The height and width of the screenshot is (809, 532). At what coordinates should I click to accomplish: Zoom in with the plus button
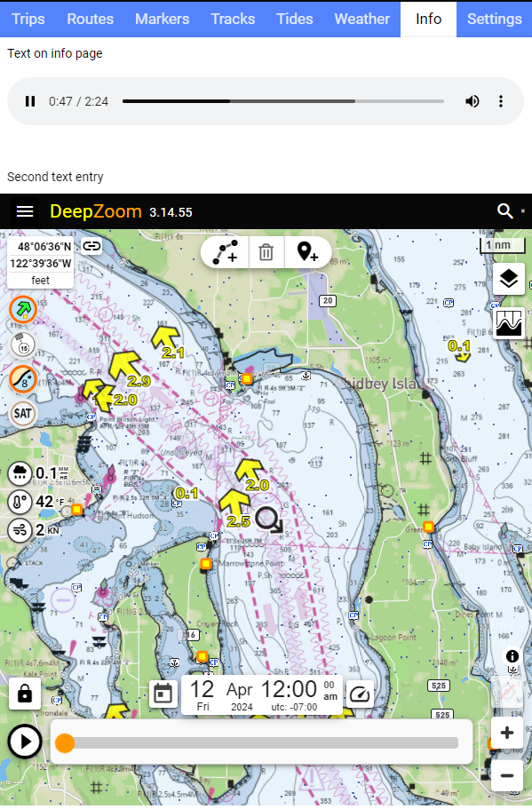[507, 732]
